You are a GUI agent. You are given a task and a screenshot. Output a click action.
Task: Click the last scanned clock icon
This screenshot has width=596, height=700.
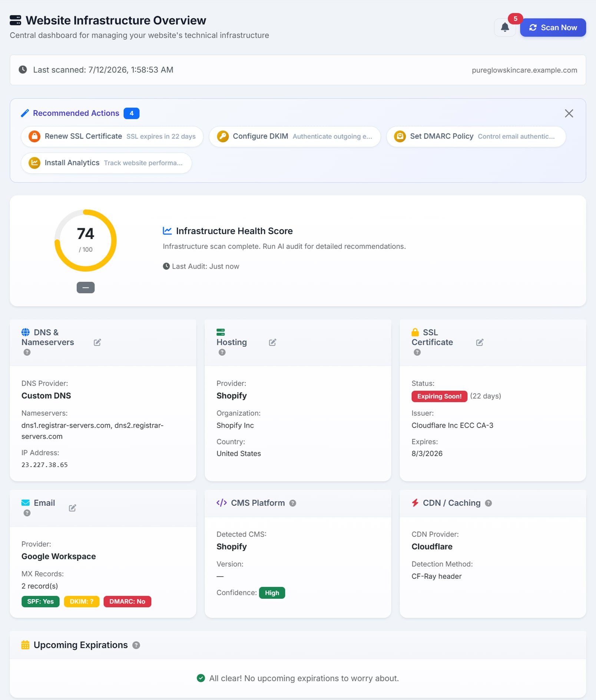(x=23, y=70)
